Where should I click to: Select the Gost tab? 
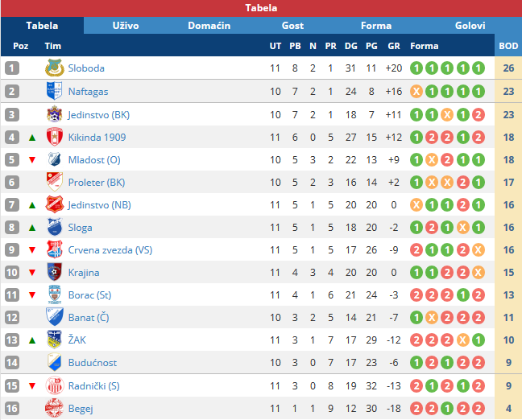292,26
